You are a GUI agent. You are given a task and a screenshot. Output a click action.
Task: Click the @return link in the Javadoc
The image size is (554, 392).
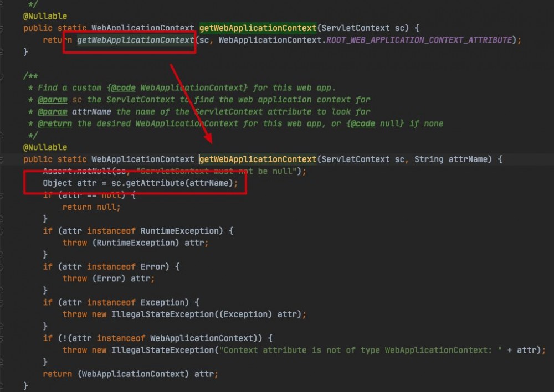(x=55, y=123)
